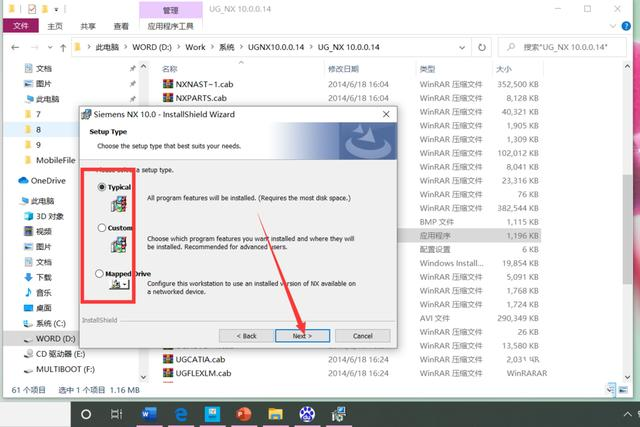Screen dimensions: 640x427
Task: Open PowerPoint from the taskbar
Action: (244, 414)
